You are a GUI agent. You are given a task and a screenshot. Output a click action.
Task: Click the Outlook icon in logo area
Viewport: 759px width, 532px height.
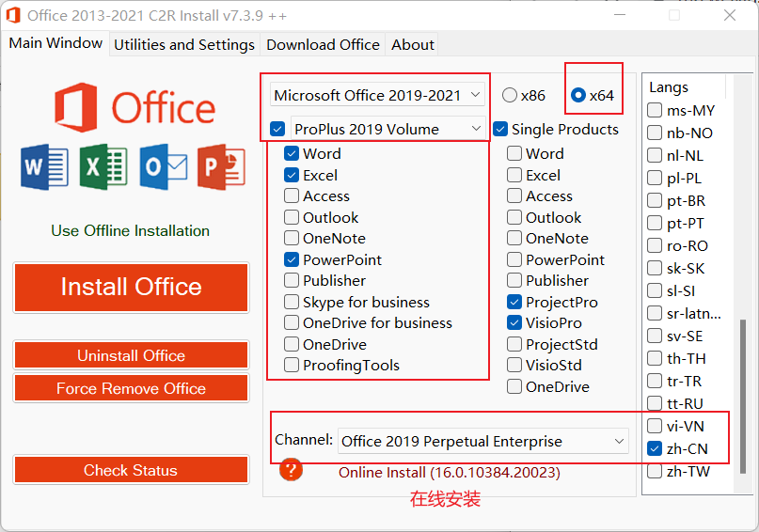tap(162, 168)
